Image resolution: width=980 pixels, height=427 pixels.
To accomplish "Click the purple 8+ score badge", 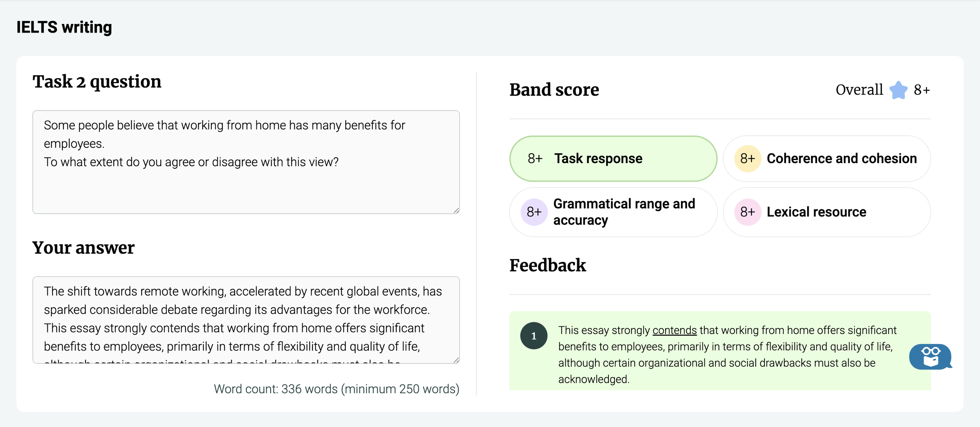I will click(534, 212).
